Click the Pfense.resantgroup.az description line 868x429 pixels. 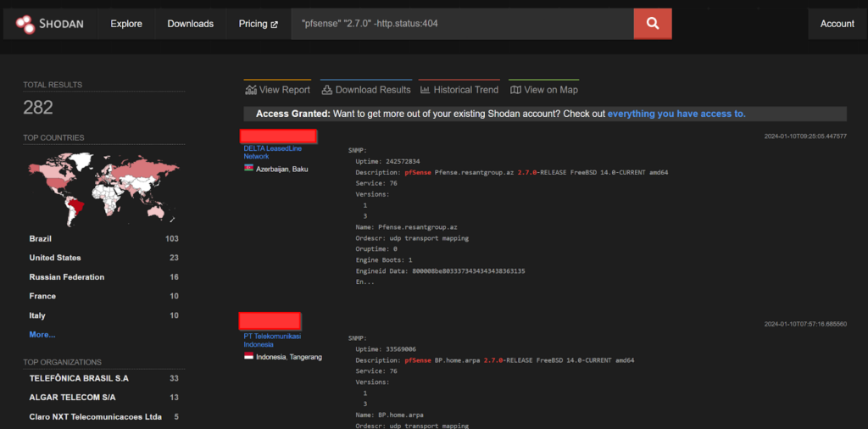(x=511, y=172)
